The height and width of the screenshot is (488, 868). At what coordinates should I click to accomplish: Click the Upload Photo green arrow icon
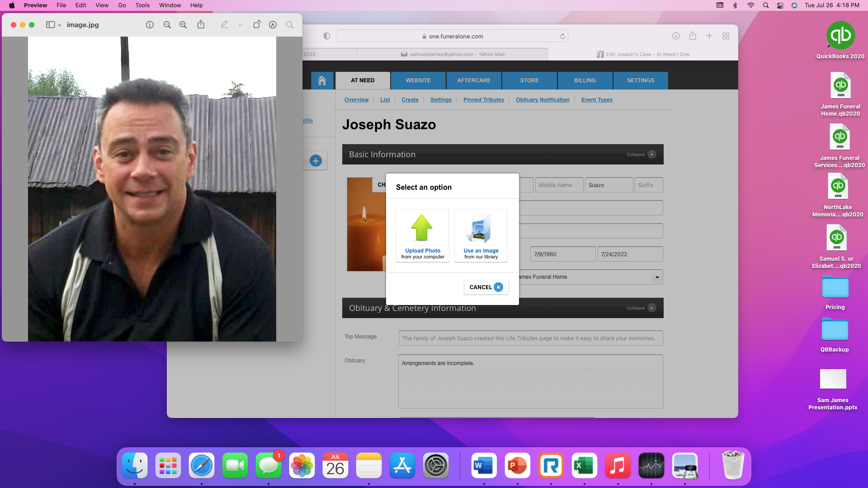tap(422, 228)
